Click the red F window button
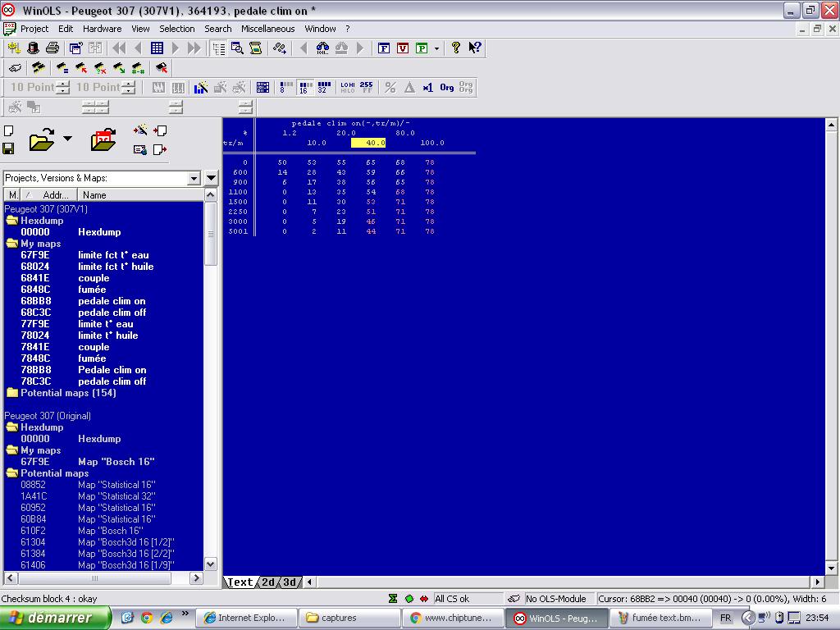 pyautogui.click(x=384, y=48)
